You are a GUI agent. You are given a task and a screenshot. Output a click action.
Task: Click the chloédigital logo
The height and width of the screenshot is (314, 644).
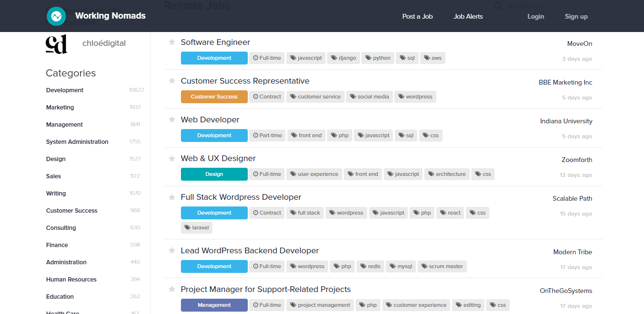(x=57, y=44)
